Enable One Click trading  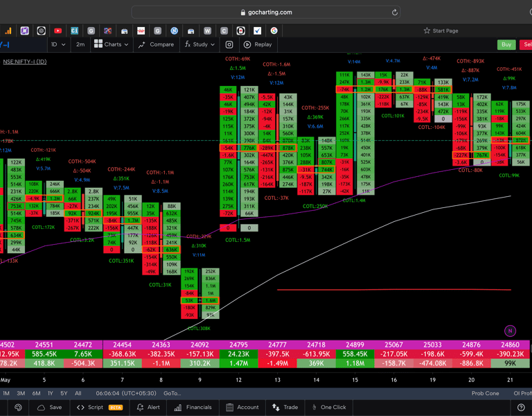click(x=329, y=407)
